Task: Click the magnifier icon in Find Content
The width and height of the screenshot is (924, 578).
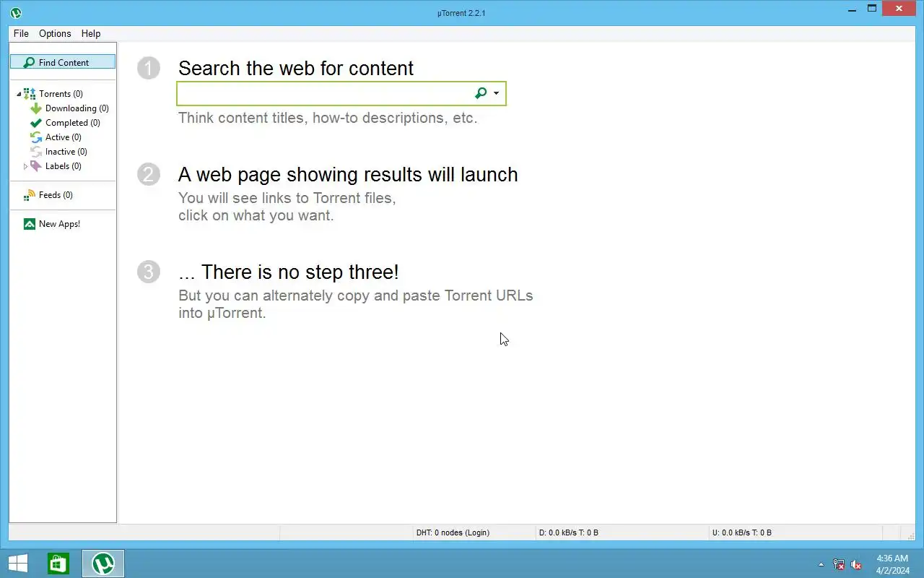Action: click(29, 62)
